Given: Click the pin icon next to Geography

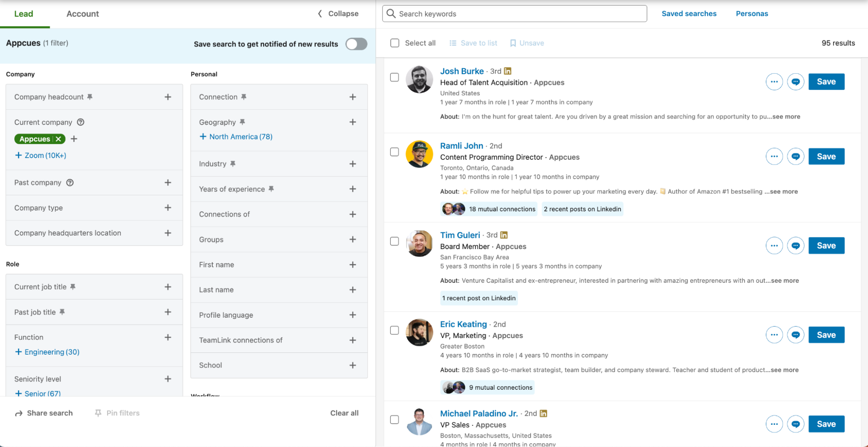Looking at the screenshot, I should coord(242,122).
